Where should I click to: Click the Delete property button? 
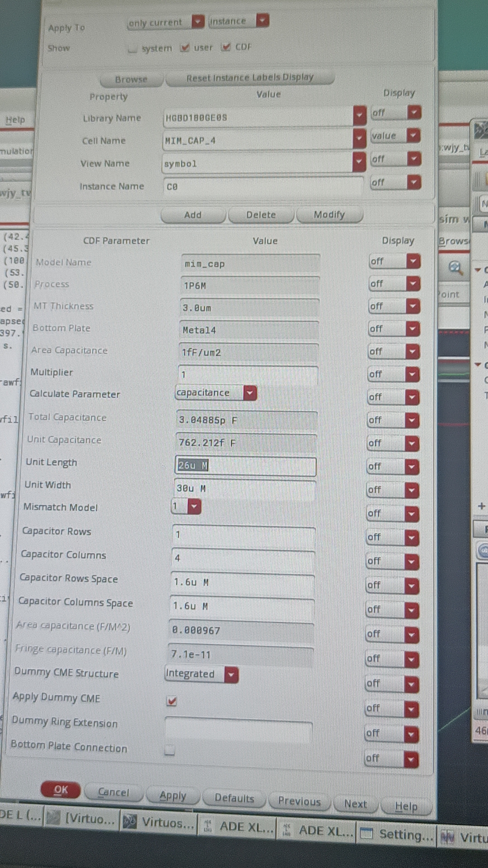pyautogui.click(x=261, y=215)
